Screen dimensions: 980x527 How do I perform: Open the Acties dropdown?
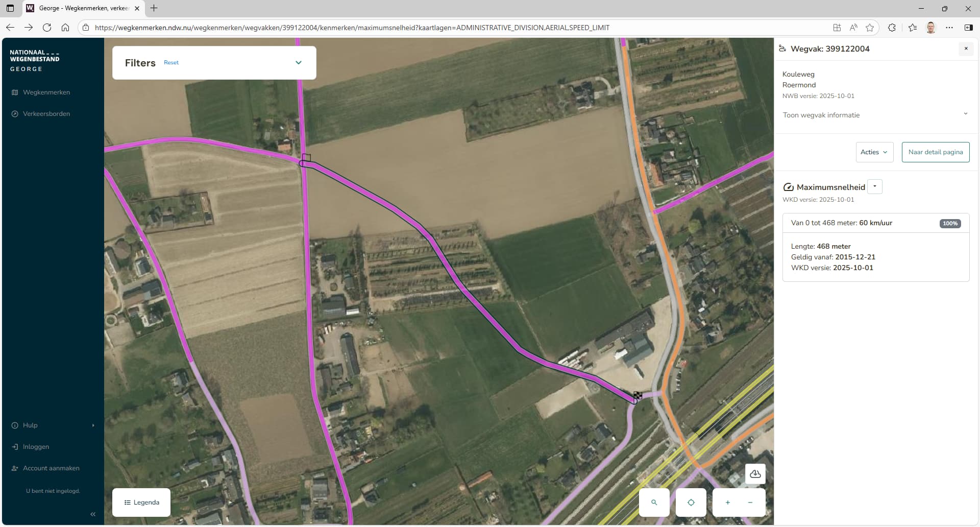coord(874,152)
